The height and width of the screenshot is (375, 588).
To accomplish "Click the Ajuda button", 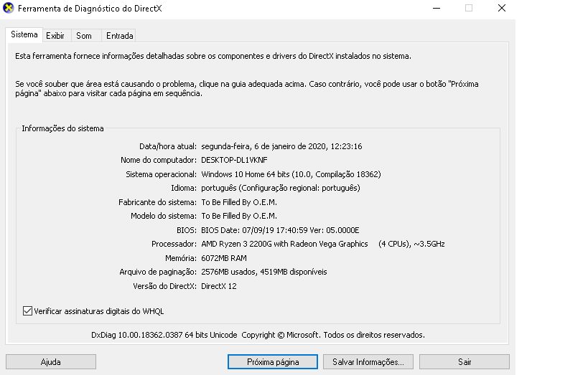I will tap(51, 362).
